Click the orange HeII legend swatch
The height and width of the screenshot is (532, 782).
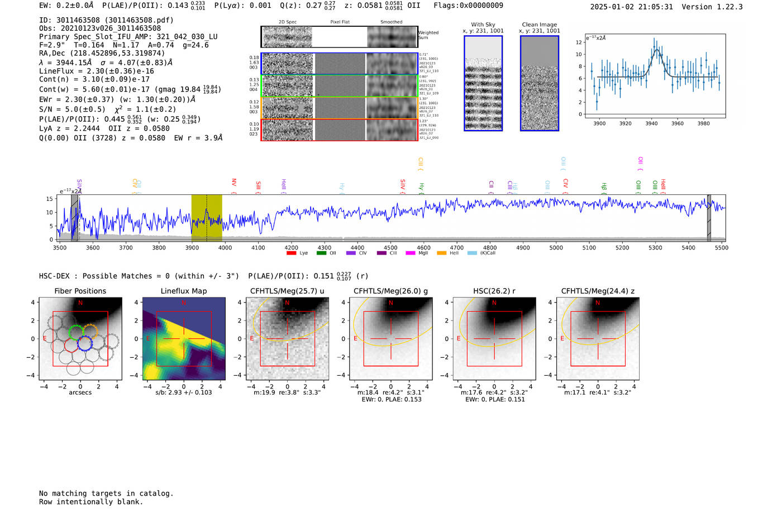pos(441,253)
